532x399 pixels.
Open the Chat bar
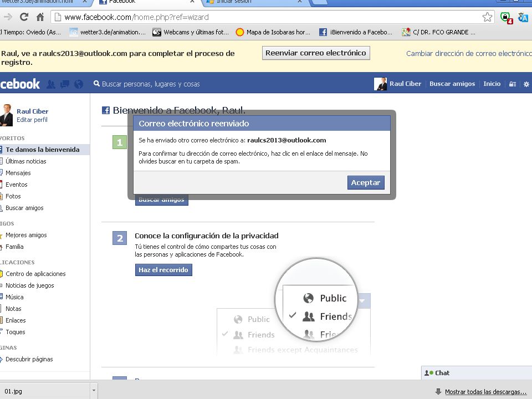click(x=477, y=373)
